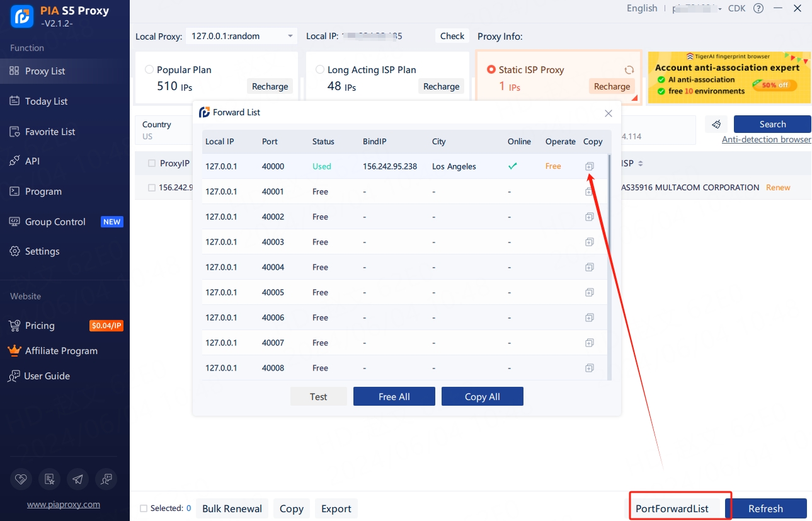Copy the port 40005 forward entry

[590, 292]
